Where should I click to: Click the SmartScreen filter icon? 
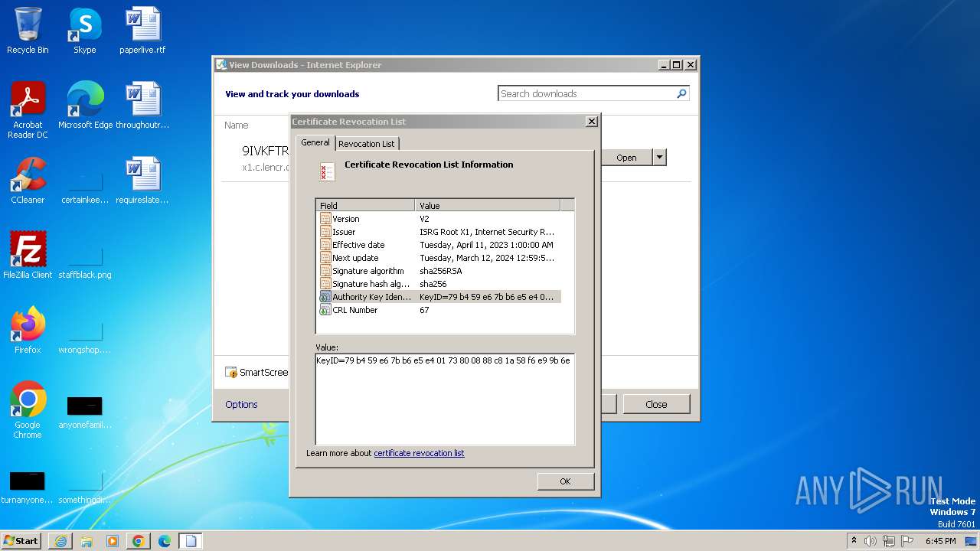(231, 373)
